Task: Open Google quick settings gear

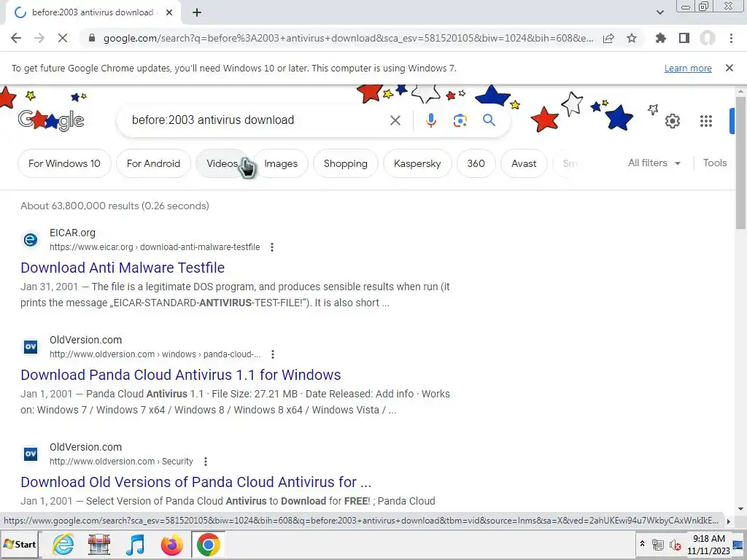Action: (x=672, y=121)
